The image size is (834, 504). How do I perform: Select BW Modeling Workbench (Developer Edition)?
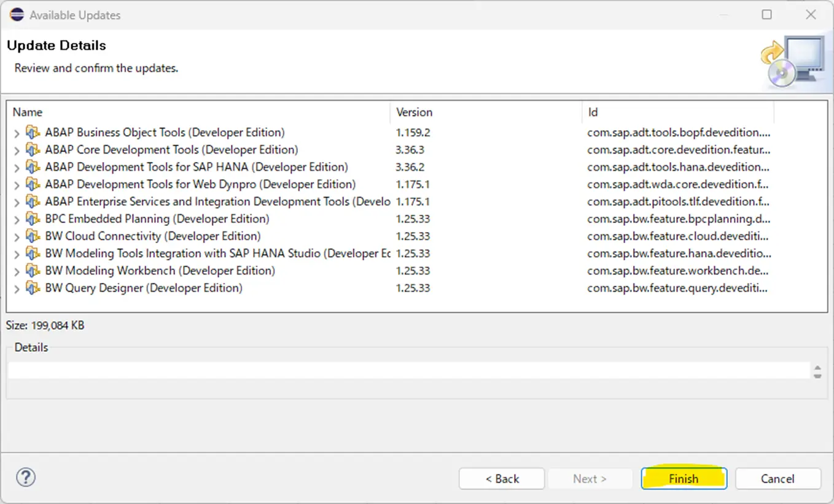point(160,270)
